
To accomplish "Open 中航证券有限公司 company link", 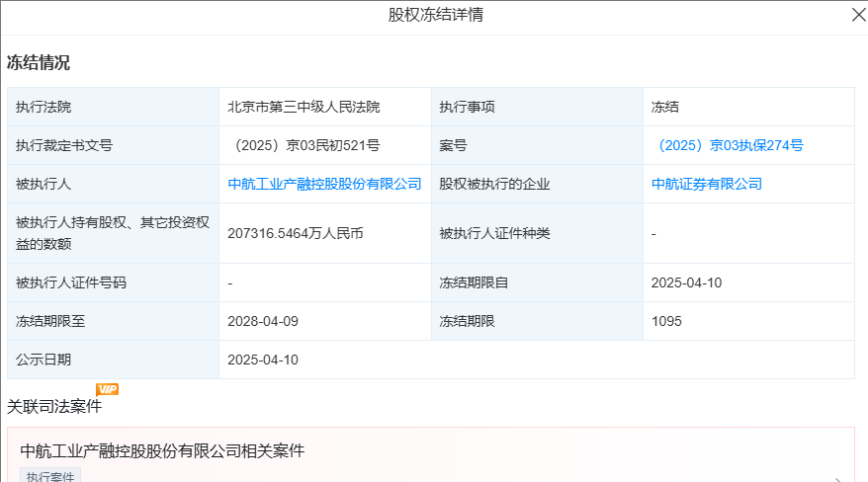I will (x=707, y=184).
